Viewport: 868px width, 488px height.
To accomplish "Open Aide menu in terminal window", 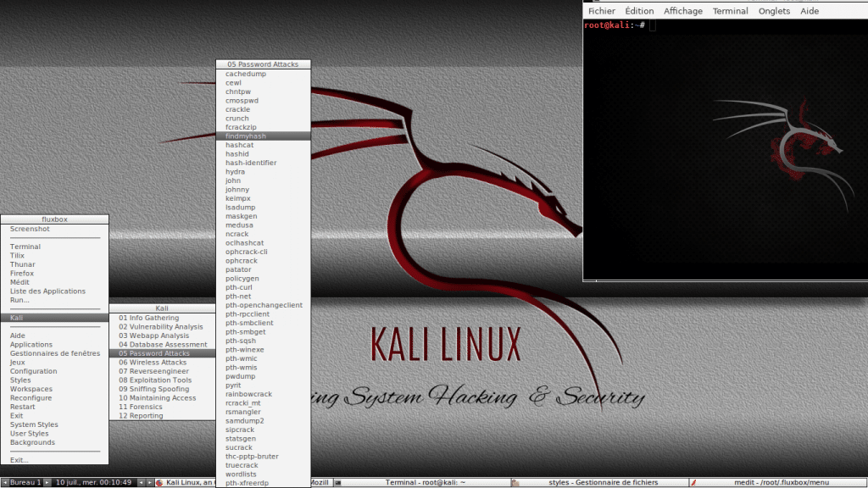I will click(x=810, y=11).
